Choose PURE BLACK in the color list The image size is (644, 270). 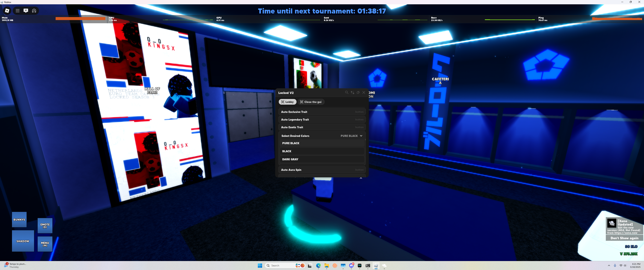pos(322,143)
